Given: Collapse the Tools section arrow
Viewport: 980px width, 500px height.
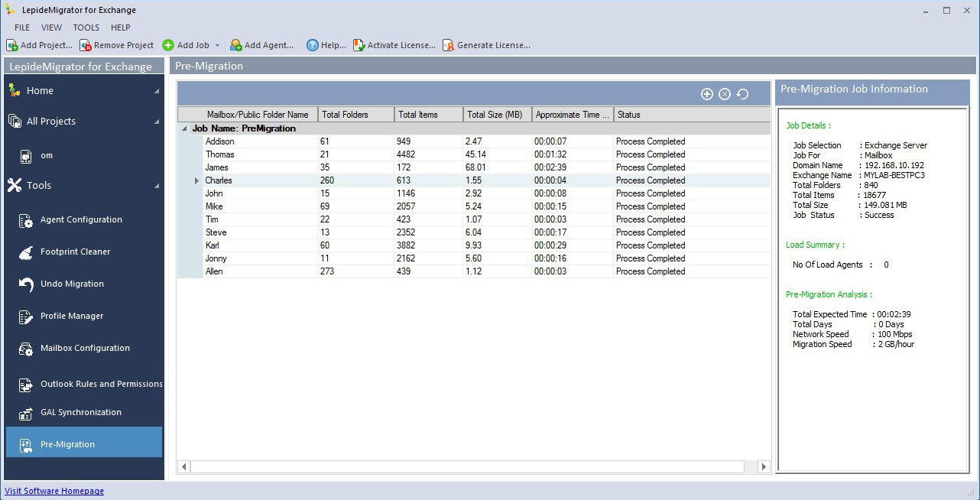Looking at the screenshot, I should point(157,186).
